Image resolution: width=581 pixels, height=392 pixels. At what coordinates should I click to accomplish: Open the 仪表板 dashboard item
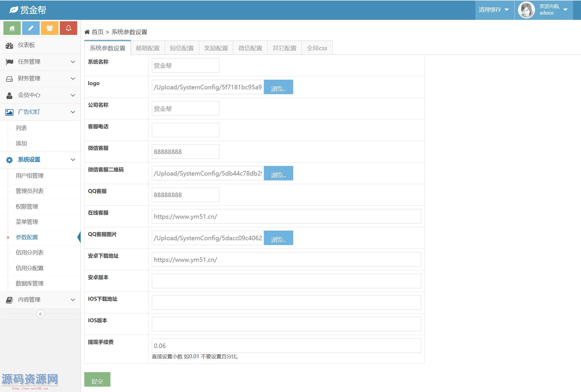click(x=26, y=45)
